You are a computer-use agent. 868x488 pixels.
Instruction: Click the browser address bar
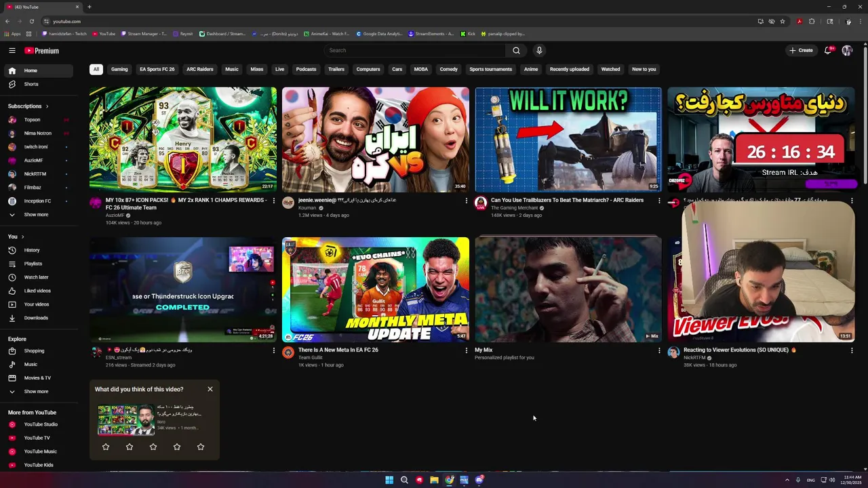pos(400,21)
